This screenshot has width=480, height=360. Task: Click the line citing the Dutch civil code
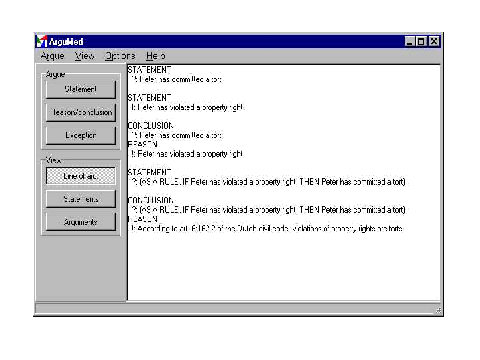[x=266, y=229]
